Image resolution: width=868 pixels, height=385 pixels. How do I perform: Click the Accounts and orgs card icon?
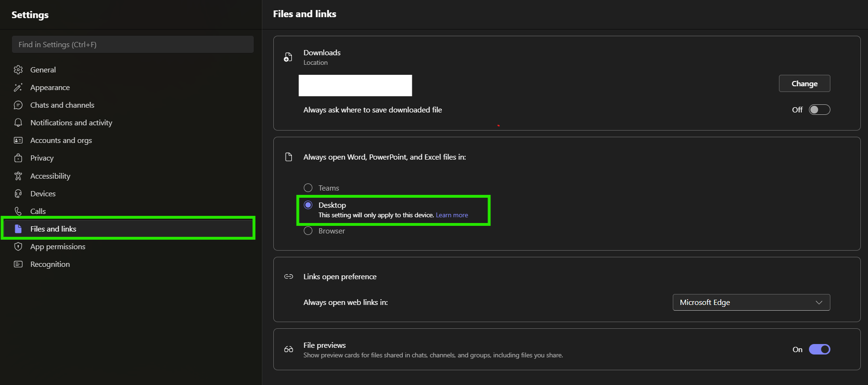click(x=18, y=140)
